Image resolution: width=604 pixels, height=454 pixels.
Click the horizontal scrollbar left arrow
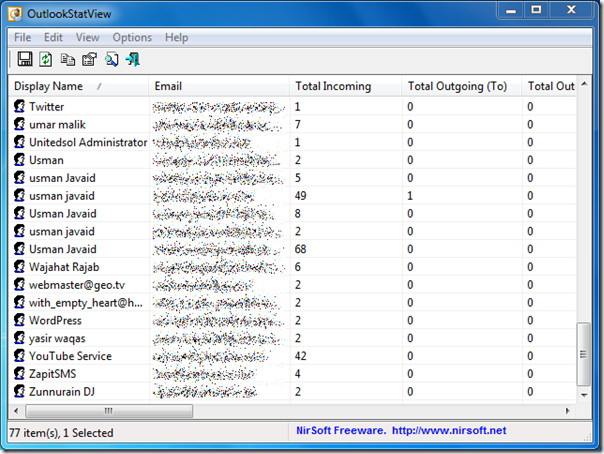pyautogui.click(x=16, y=411)
